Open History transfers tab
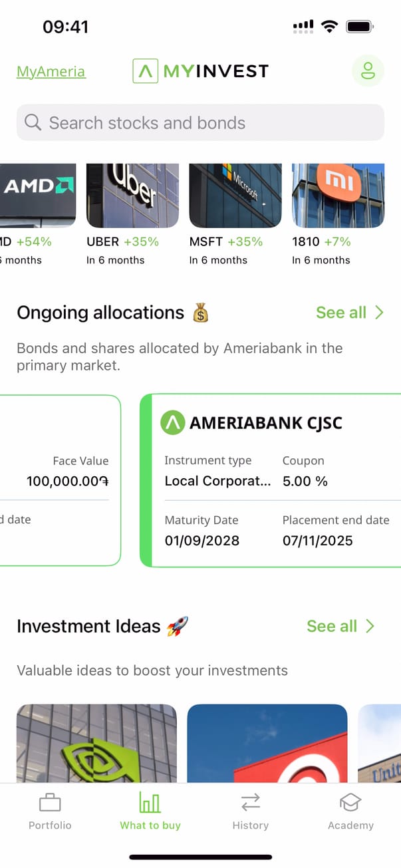This screenshot has width=401, height=868. tap(251, 811)
